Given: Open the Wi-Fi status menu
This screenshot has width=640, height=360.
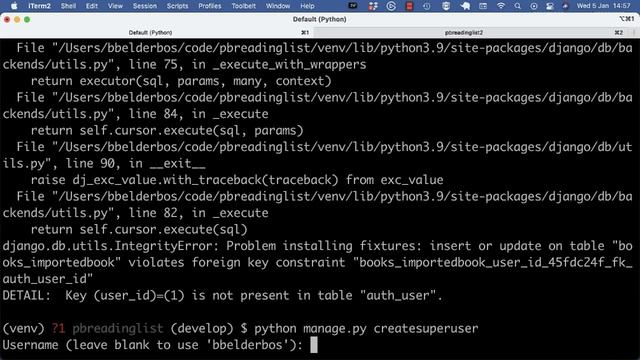Looking at the screenshot, I should pyautogui.click(x=501, y=6).
